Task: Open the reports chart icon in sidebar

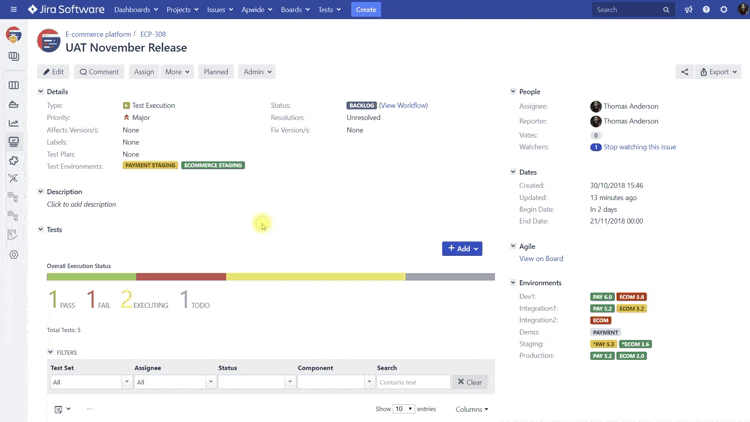Action: click(13, 123)
